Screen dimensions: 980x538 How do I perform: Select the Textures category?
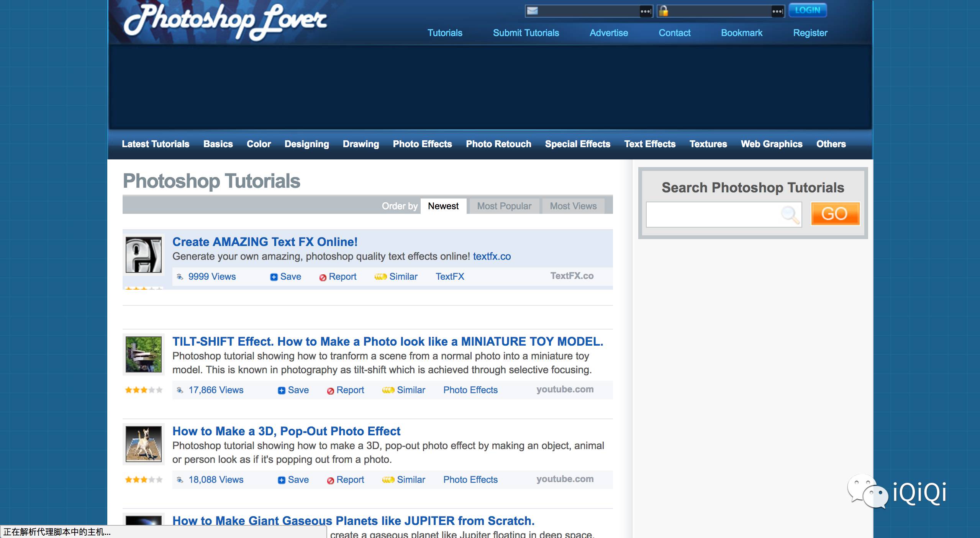click(x=708, y=144)
